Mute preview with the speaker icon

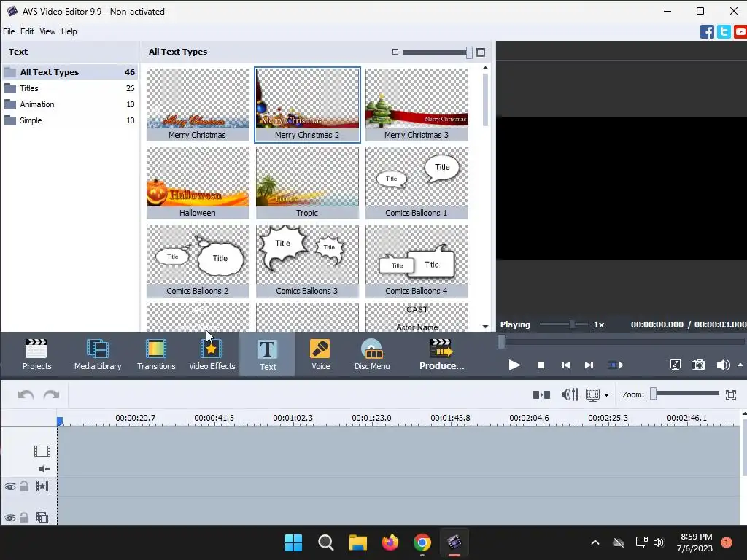[x=723, y=365]
